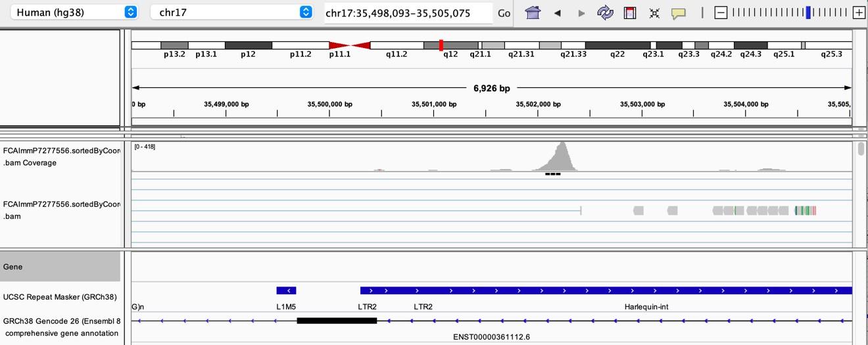This screenshot has height=345, width=868.
Task: Click the locus coordinates input field
Action: pyautogui.click(x=408, y=12)
